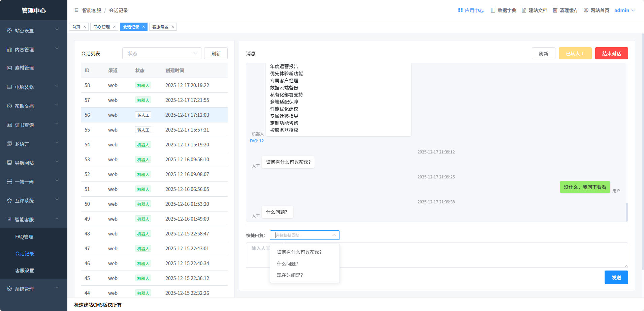Click the hamburger menu collapse icon

[x=76, y=10]
